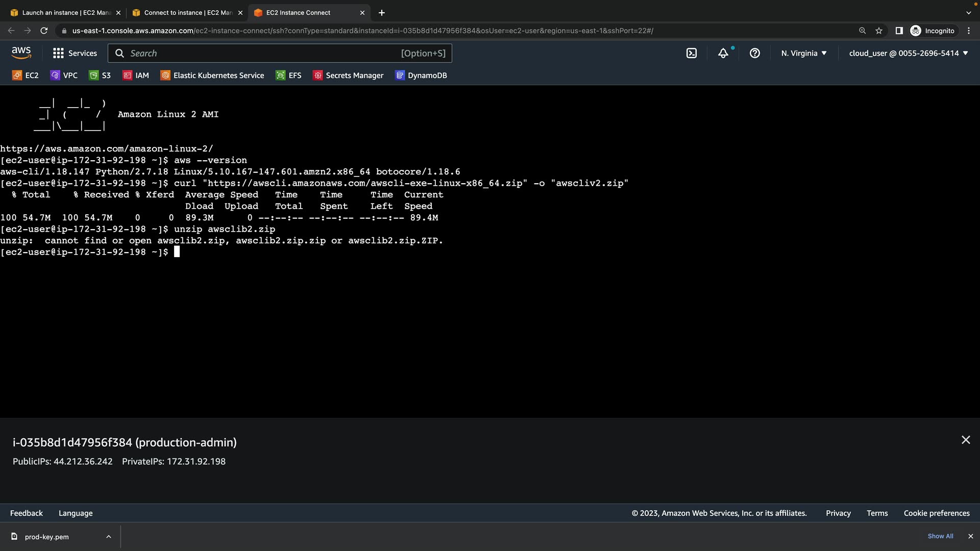Expand the N. Virginia region dropdown
980x551 pixels.
(x=804, y=53)
